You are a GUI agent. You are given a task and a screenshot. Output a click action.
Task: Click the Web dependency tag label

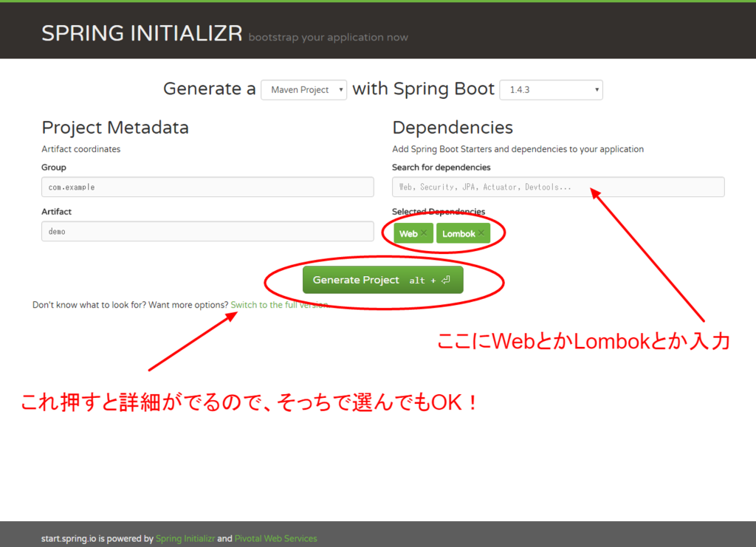click(408, 234)
